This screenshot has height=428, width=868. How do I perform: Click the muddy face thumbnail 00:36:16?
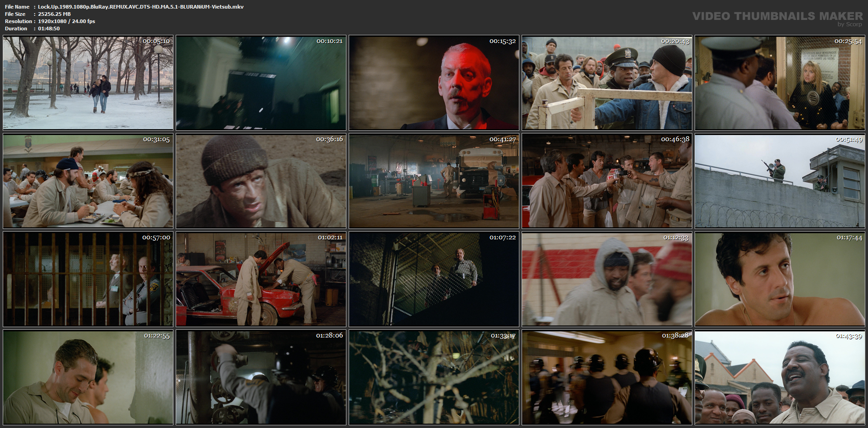(261, 181)
